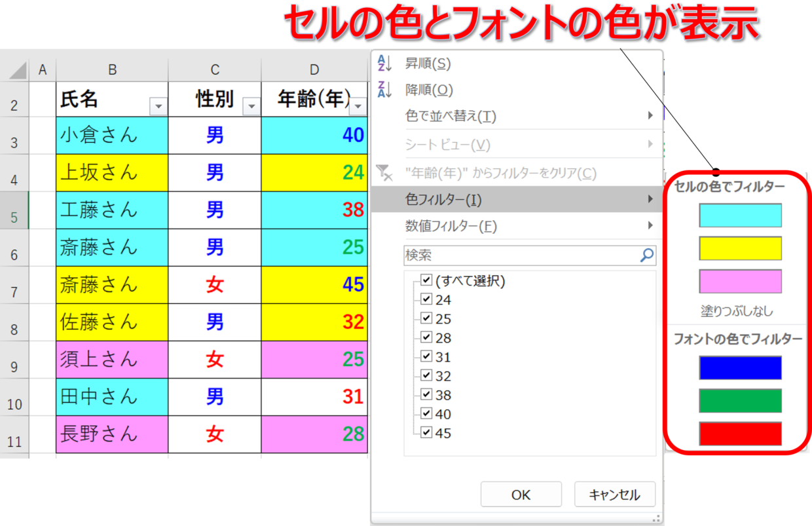This screenshot has height=526, width=812.
Task: Uncheck the 38 value checkbox
Action: click(426, 394)
